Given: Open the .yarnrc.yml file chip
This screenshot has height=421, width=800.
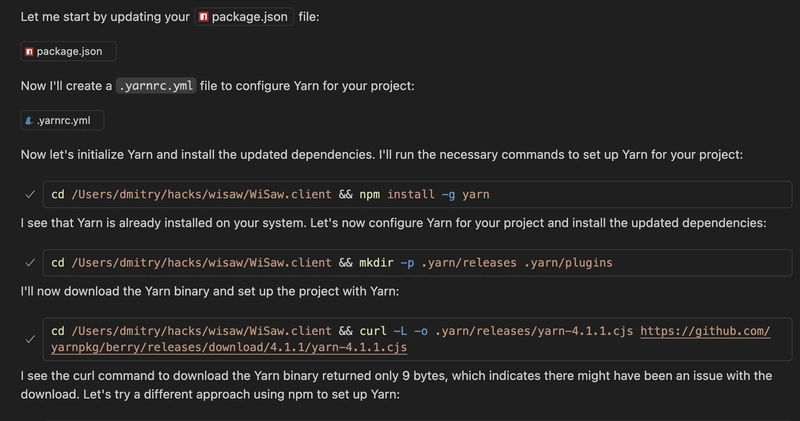Looking at the screenshot, I should tap(62, 120).
